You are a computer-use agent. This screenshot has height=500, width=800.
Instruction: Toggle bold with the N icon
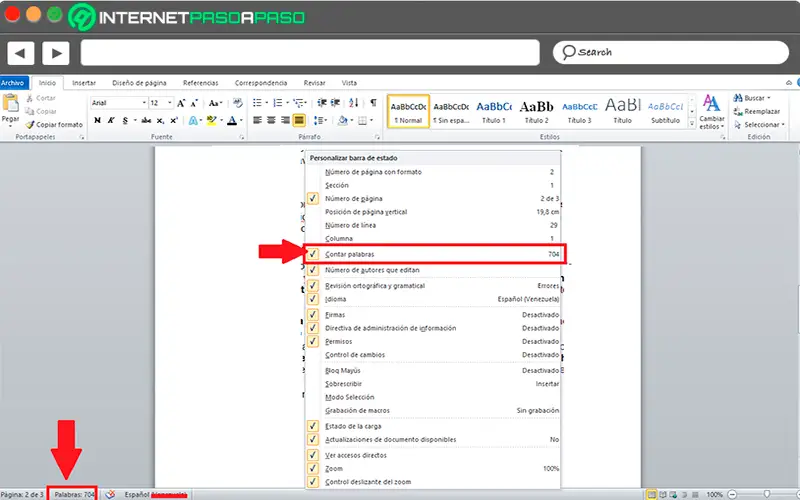pyautogui.click(x=97, y=120)
